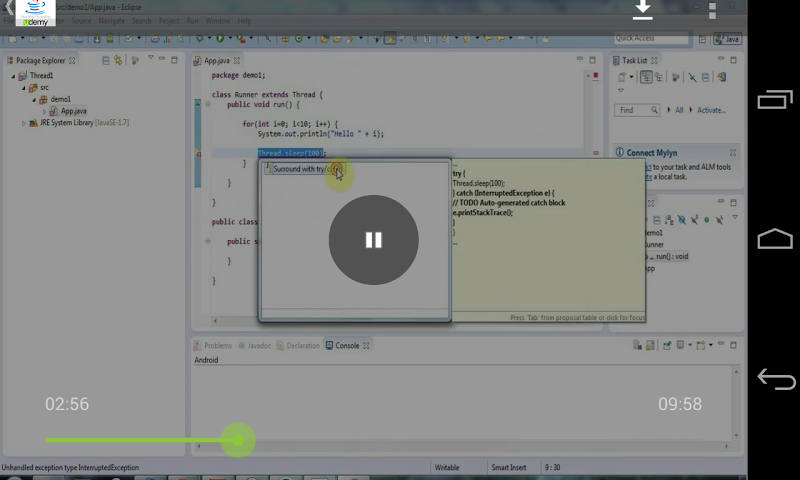Click Hide Local Types icon in Outline
Image resolution: width=800 pixels, height=480 pixels.
click(719, 220)
